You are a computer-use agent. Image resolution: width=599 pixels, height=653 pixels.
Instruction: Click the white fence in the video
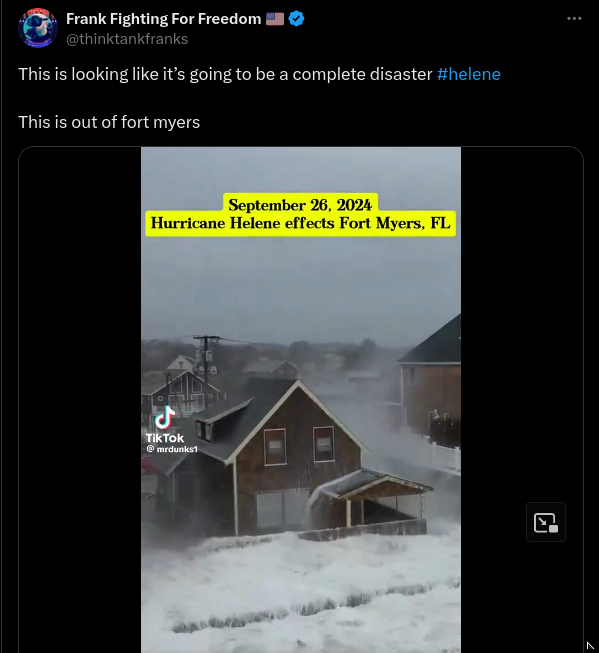[444, 456]
